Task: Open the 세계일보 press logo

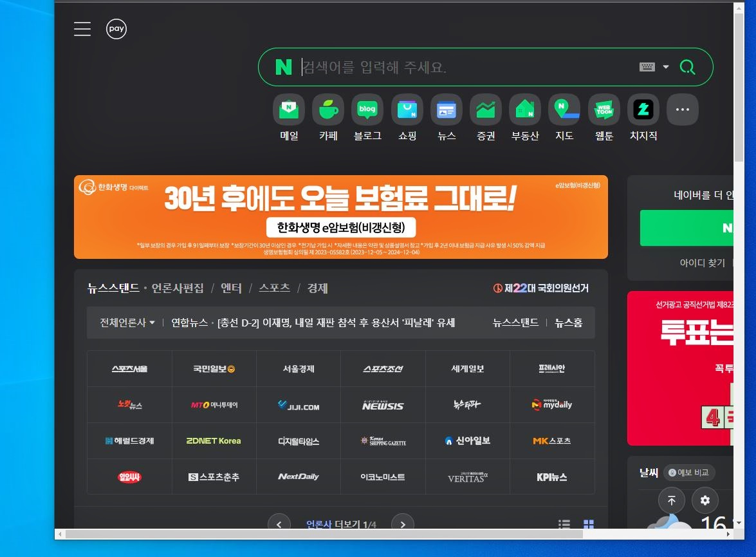Action: (x=467, y=369)
